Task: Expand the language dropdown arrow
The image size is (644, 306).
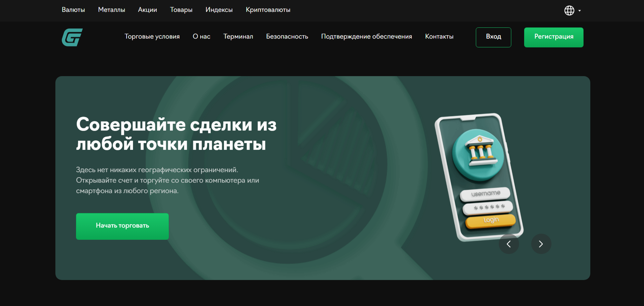Action: coord(579,11)
